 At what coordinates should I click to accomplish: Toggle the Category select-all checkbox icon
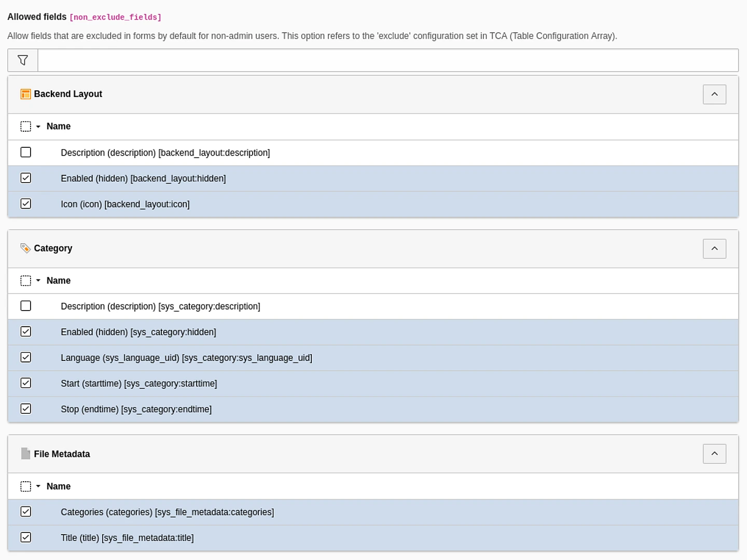tap(25, 281)
